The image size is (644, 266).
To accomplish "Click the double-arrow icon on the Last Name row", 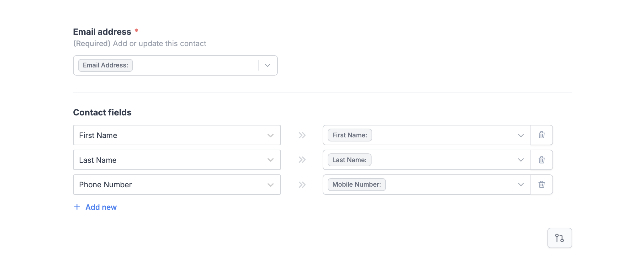I will click(302, 160).
